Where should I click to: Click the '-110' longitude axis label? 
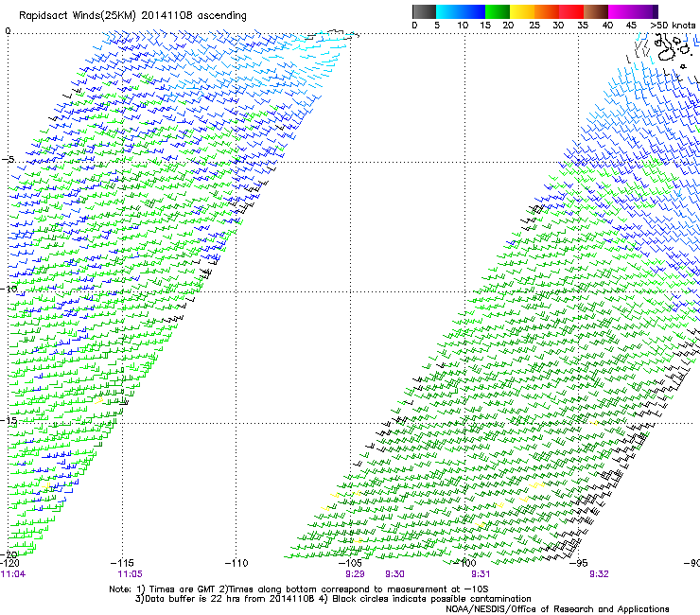pyautogui.click(x=236, y=563)
